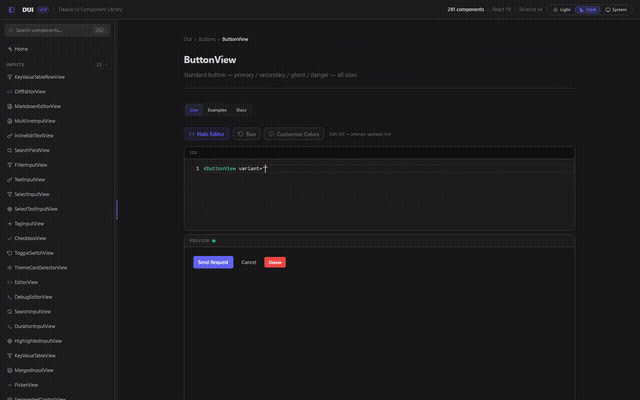Viewport: 640px width, 400px height.
Task: Click the MarkdownEditorView document icon
Action: (x=9, y=106)
